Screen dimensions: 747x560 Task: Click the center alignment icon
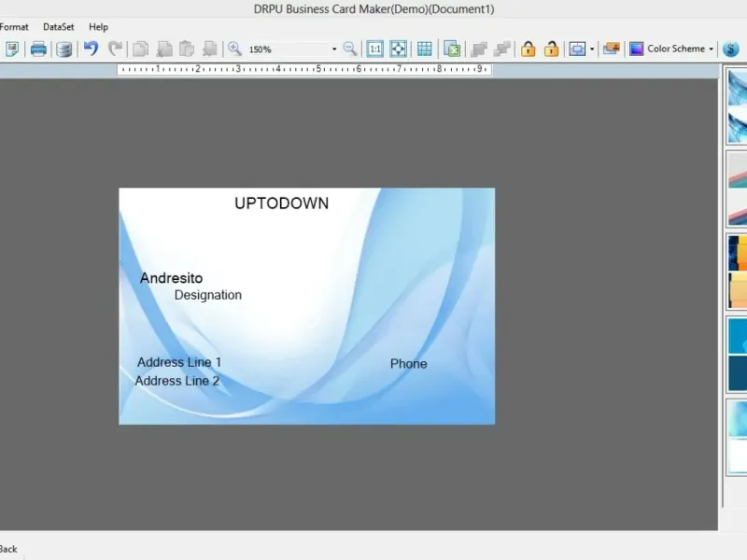577,49
